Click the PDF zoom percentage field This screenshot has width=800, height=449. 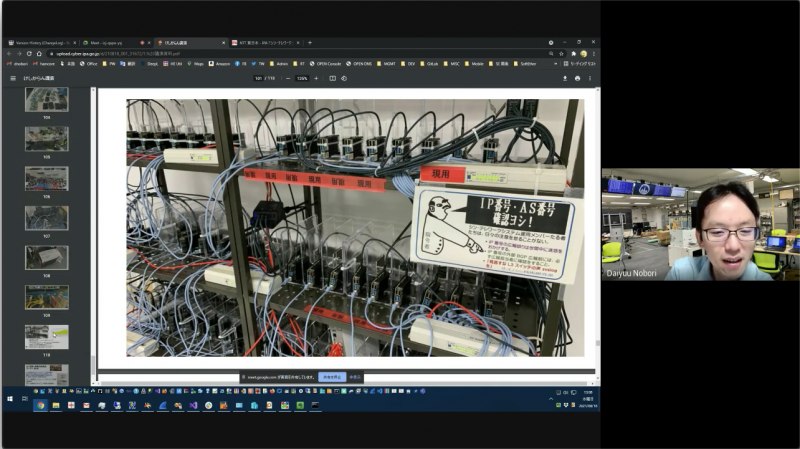302,79
